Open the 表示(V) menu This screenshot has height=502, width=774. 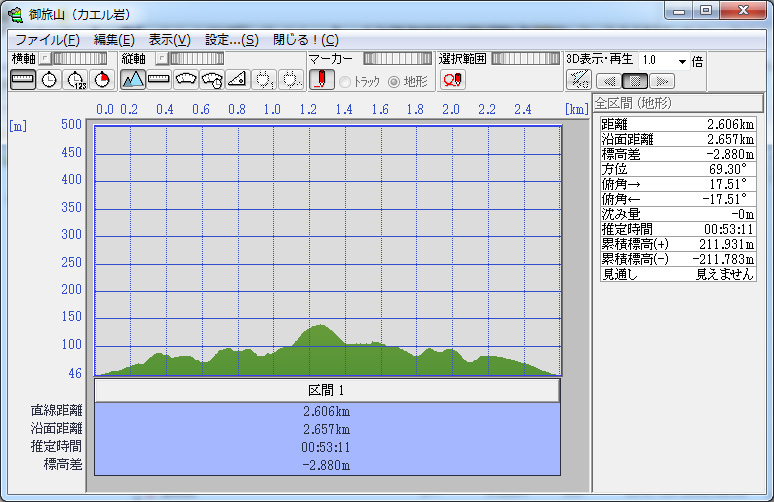click(169, 39)
